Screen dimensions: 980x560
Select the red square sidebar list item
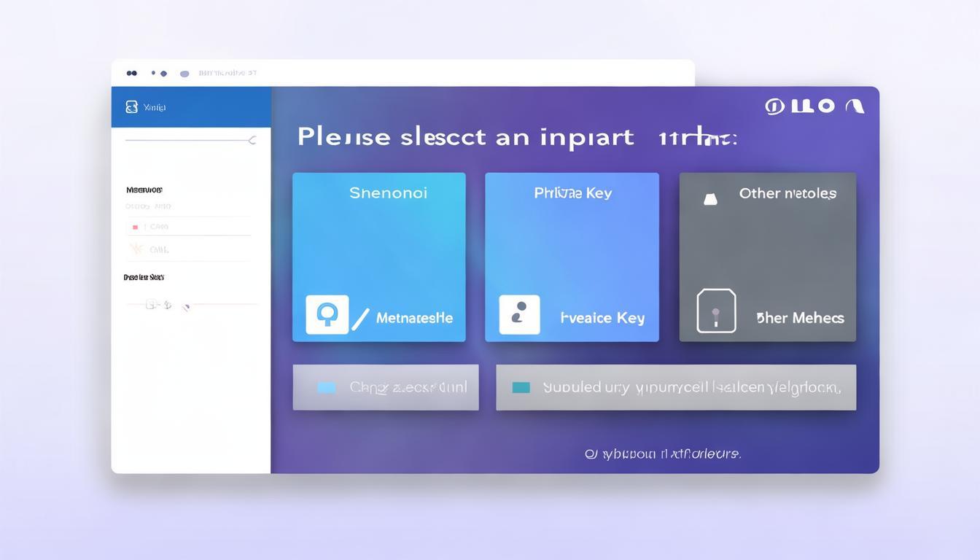[135, 227]
